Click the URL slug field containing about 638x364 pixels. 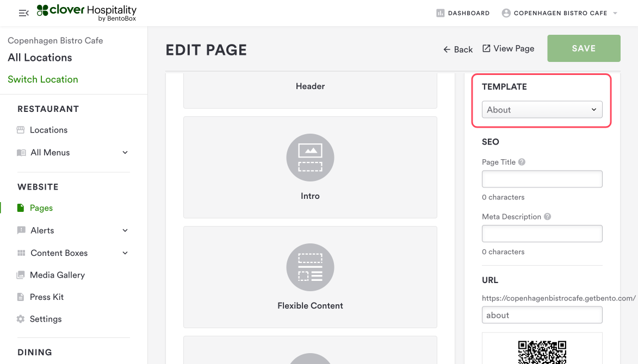(x=542, y=315)
